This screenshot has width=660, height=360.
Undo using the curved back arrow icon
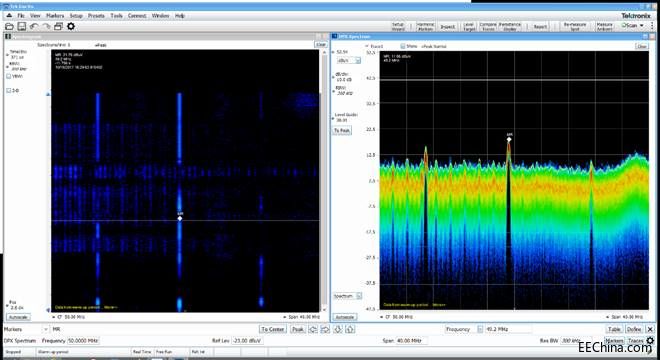pos(34,27)
